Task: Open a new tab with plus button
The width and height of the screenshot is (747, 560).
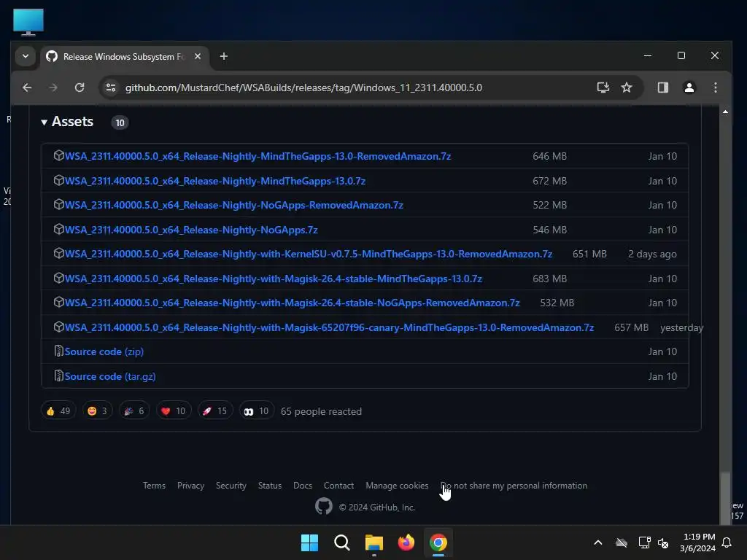Action: tap(223, 57)
